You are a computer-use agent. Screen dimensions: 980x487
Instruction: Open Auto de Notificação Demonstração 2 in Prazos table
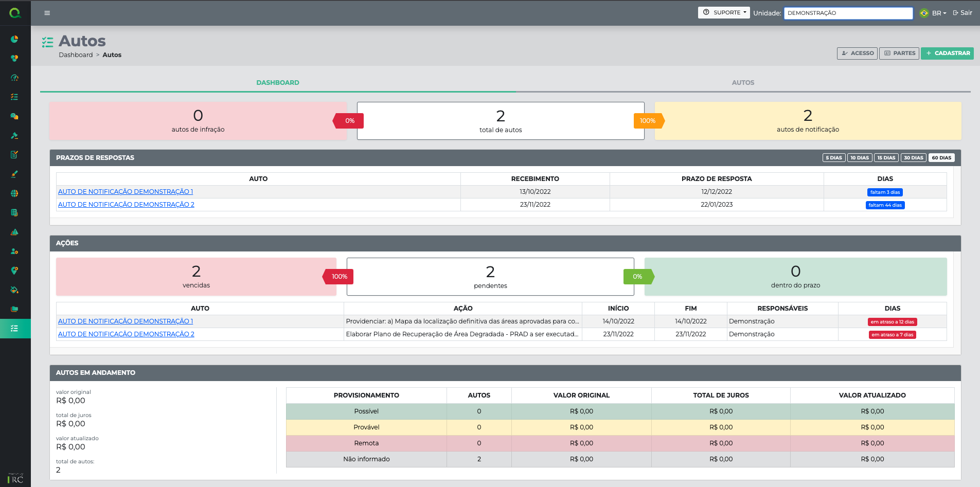pyautogui.click(x=126, y=205)
